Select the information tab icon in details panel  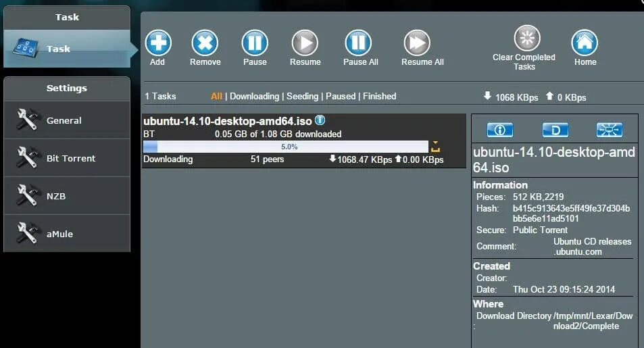[x=500, y=130]
